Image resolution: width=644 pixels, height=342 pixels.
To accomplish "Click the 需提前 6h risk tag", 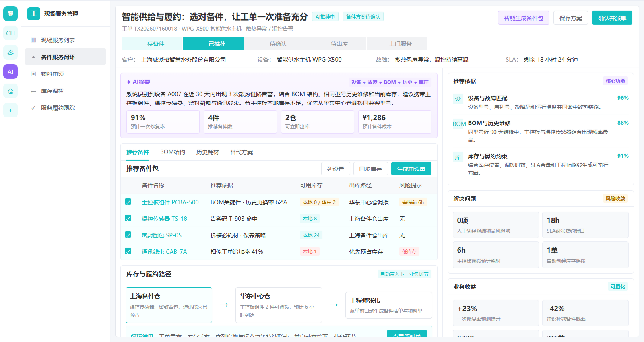I will [413, 202].
